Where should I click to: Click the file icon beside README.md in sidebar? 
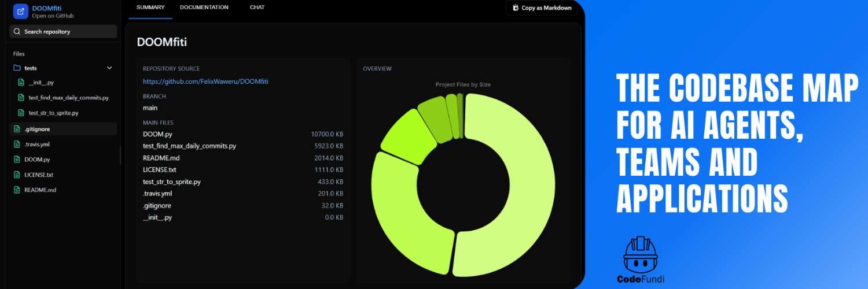coord(17,190)
